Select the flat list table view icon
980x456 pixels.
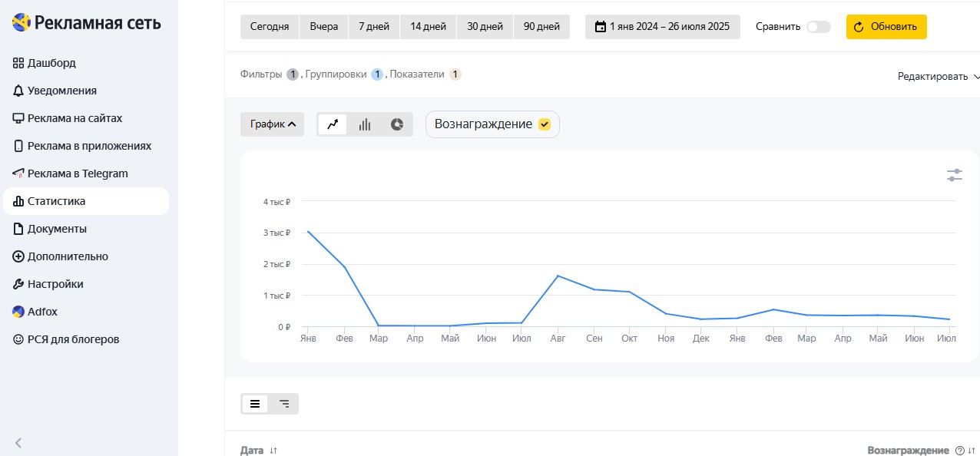tap(255, 404)
